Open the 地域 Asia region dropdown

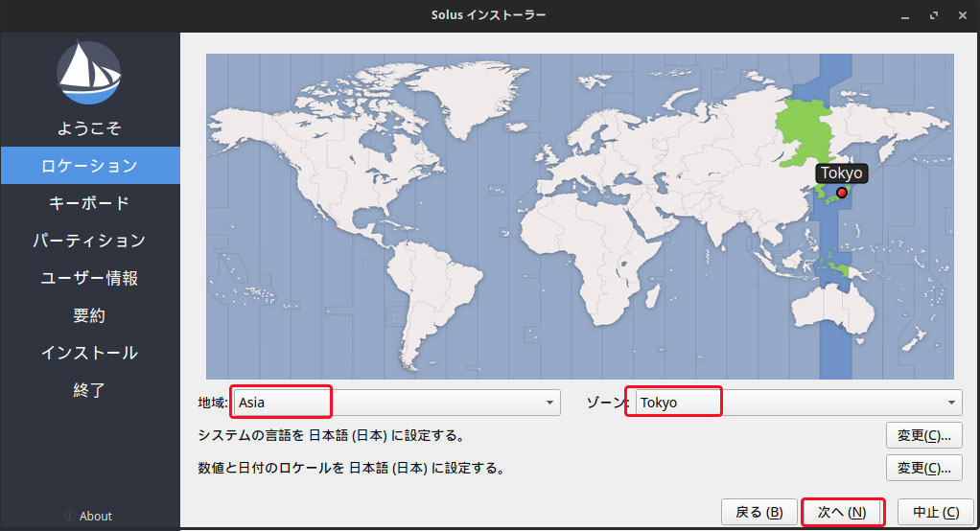(x=396, y=403)
